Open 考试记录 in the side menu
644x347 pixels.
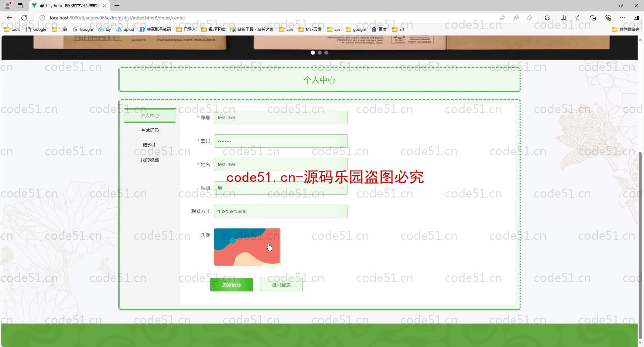[150, 130]
